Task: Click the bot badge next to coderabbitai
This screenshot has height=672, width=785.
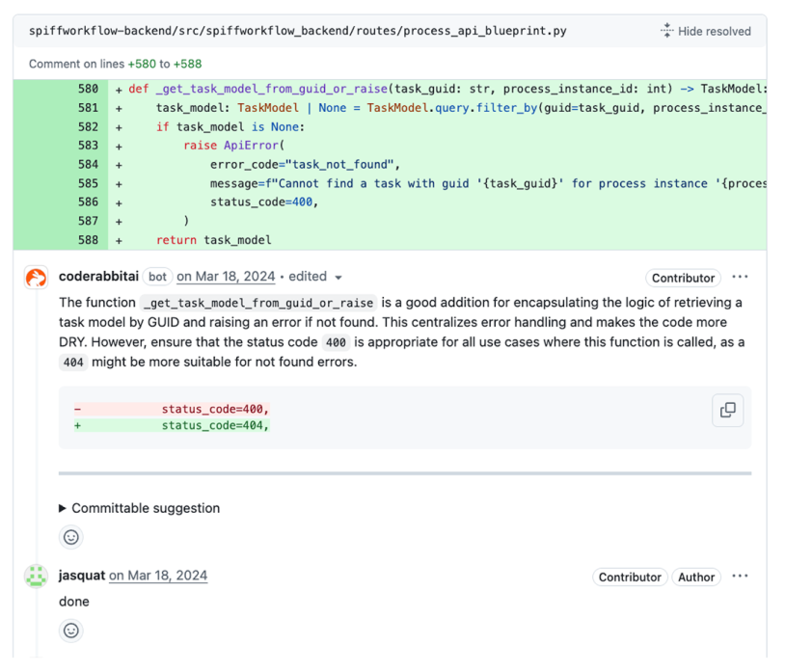Action: pyautogui.click(x=157, y=277)
